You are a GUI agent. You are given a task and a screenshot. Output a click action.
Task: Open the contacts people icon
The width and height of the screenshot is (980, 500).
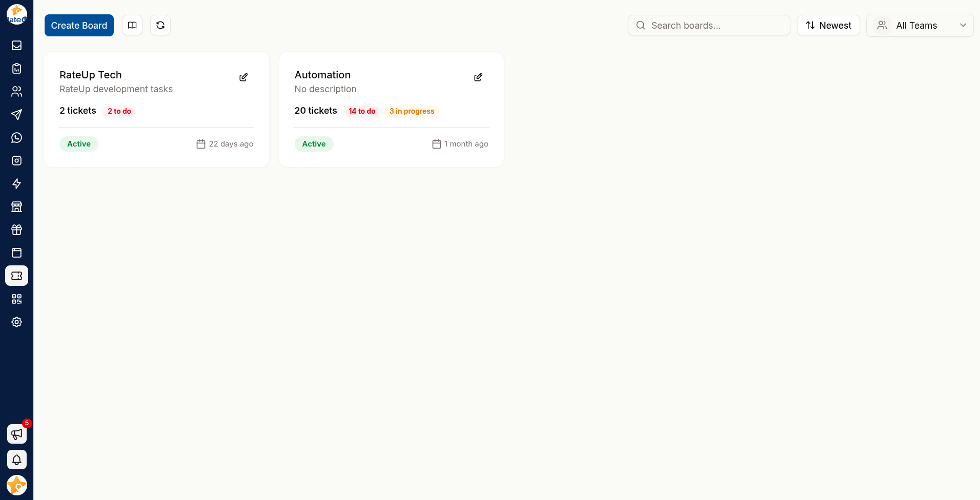tap(16, 92)
